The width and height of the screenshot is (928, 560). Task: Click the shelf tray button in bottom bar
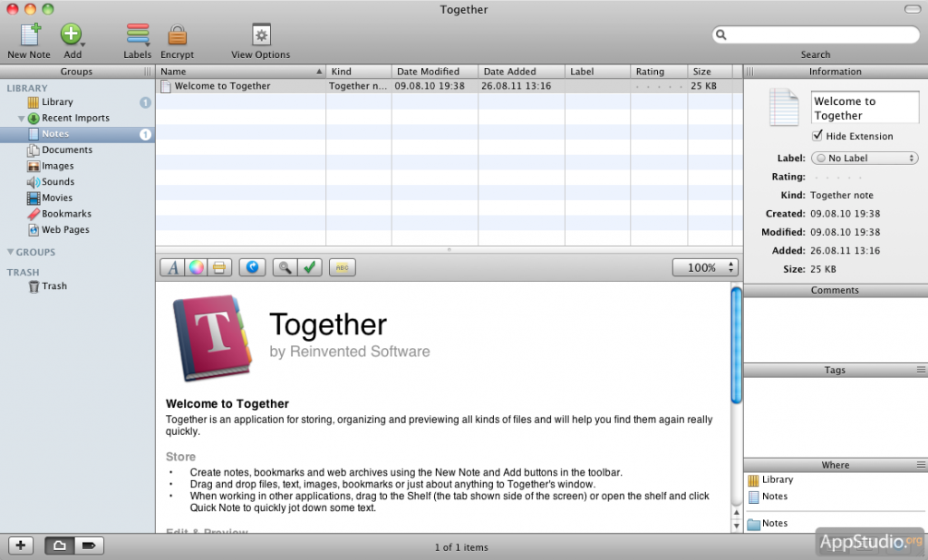(59, 546)
